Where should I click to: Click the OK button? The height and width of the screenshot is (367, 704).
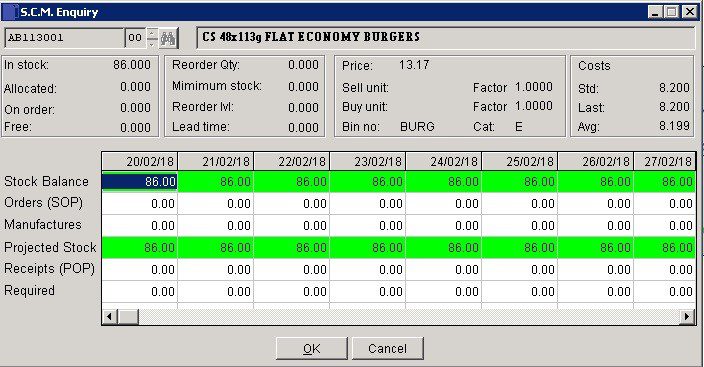(x=312, y=349)
